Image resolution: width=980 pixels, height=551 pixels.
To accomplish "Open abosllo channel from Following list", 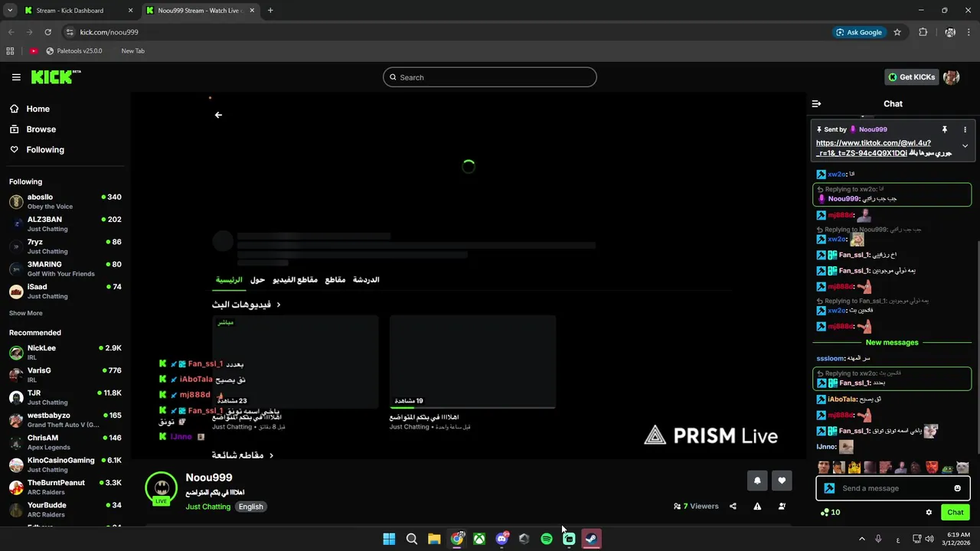I will click(65, 201).
